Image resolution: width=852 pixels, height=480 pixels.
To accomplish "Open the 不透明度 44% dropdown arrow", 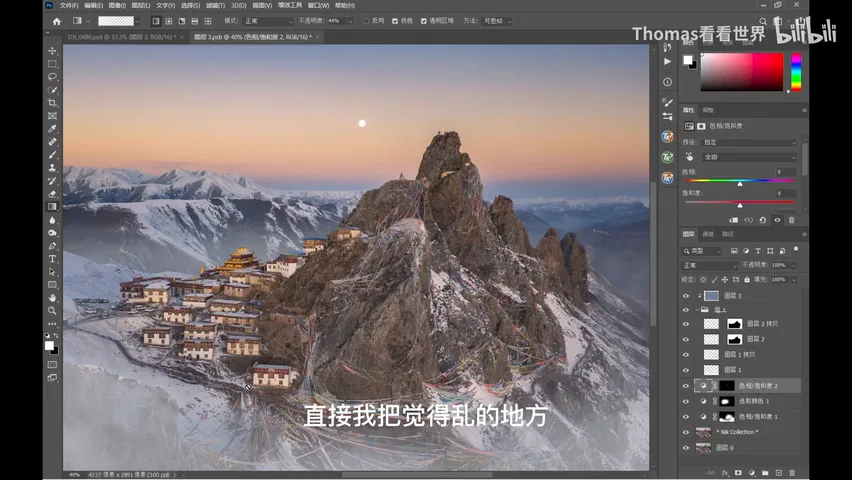I will click(350, 21).
